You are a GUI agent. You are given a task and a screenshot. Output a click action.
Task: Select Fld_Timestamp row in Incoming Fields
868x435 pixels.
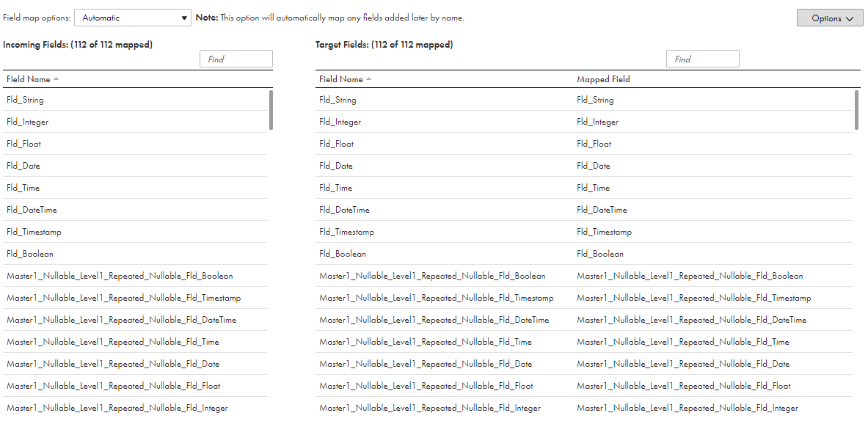pos(34,232)
